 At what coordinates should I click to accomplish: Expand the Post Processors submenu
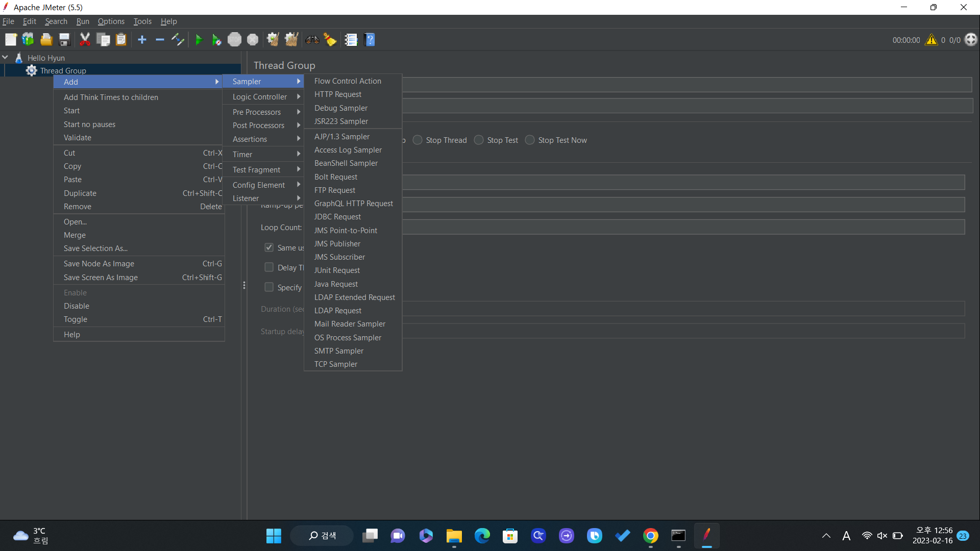(x=263, y=126)
